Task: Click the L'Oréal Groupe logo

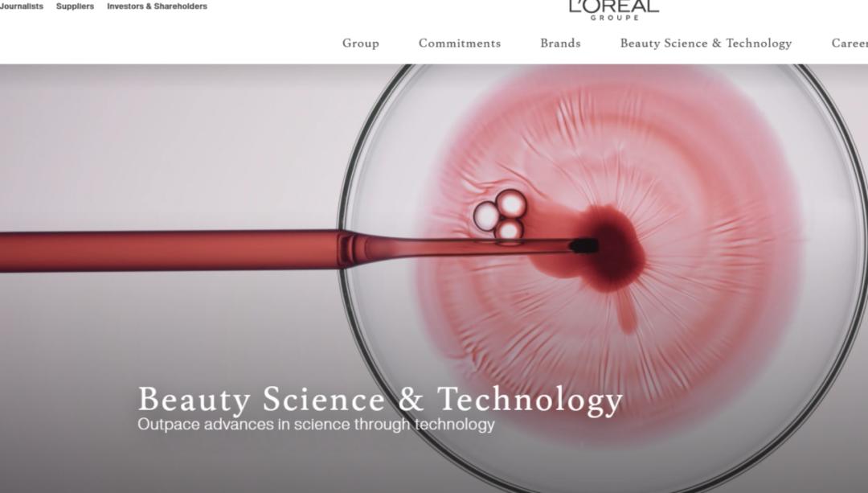Action: point(614,10)
